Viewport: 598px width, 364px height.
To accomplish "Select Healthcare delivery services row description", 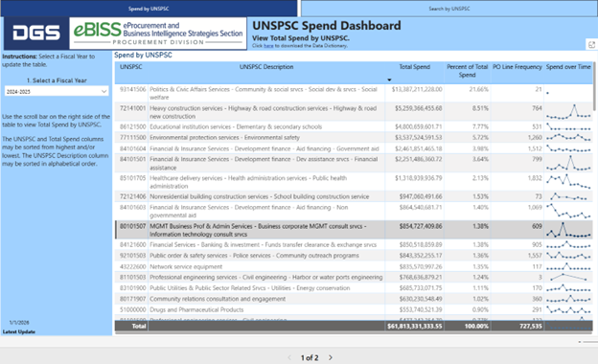I will [248, 182].
